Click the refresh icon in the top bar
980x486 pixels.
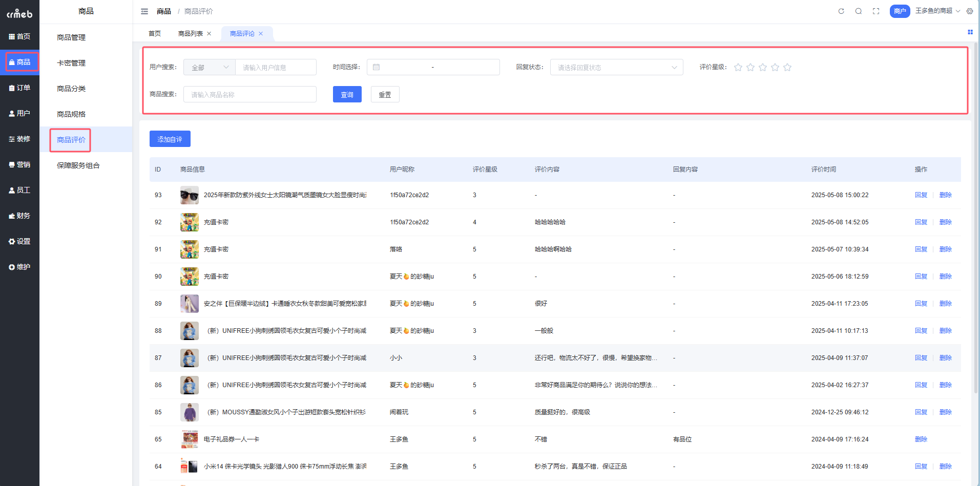[841, 11]
